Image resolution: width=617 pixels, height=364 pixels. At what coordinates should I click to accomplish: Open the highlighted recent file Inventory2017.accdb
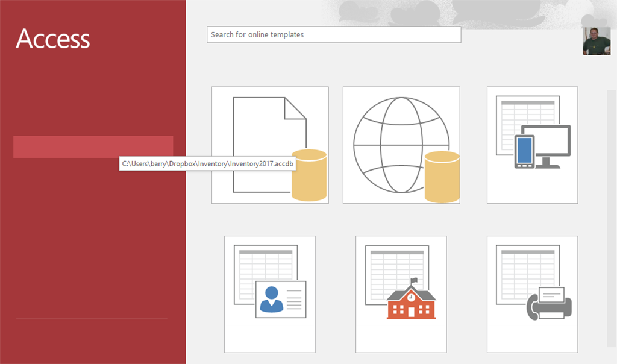[x=93, y=147]
